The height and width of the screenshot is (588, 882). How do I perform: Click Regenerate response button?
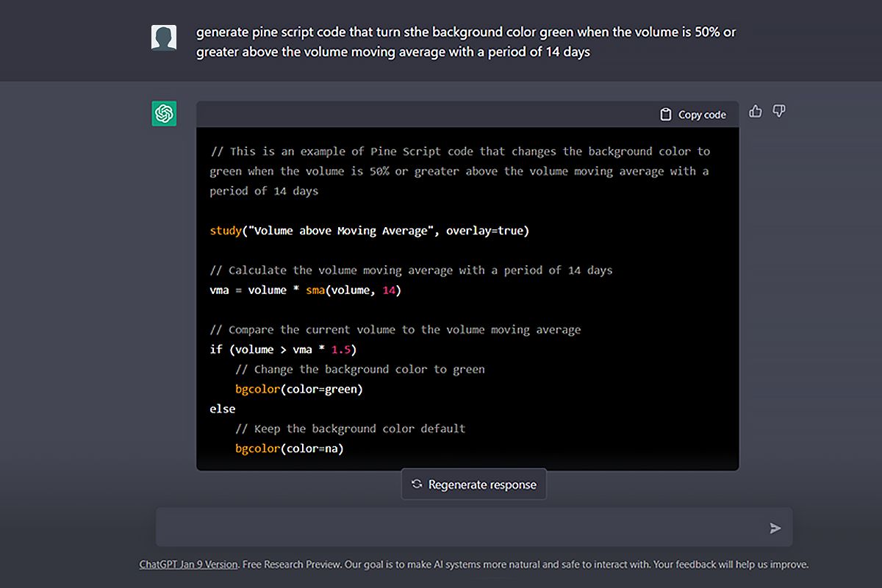pyautogui.click(x=474, y=484)
